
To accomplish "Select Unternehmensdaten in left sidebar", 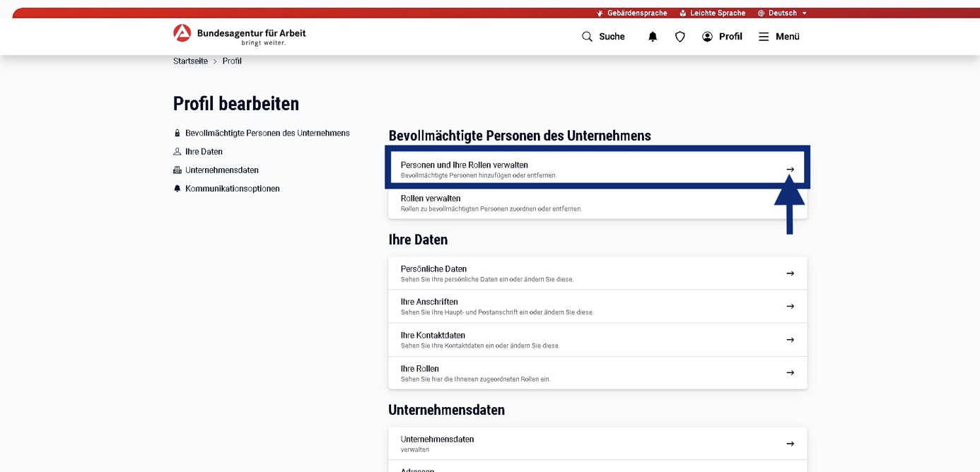I will [x=221, y=170].
